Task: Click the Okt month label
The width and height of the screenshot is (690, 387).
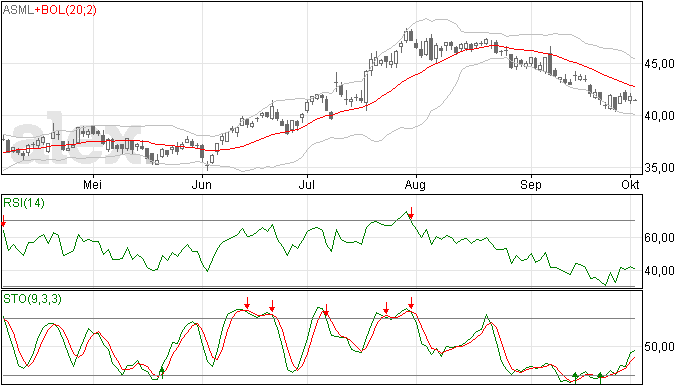Action: [630, 185]
